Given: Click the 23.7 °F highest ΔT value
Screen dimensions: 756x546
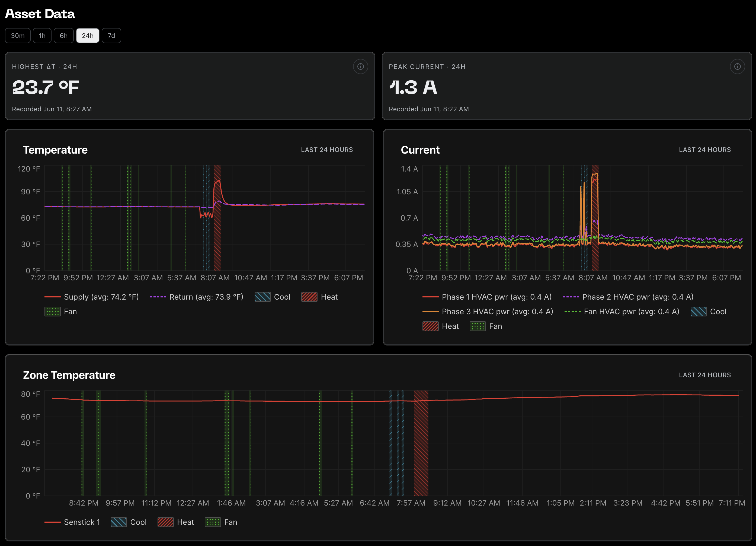Looking at the screenshot, I should pyautogui.click(x=46, y=87).
